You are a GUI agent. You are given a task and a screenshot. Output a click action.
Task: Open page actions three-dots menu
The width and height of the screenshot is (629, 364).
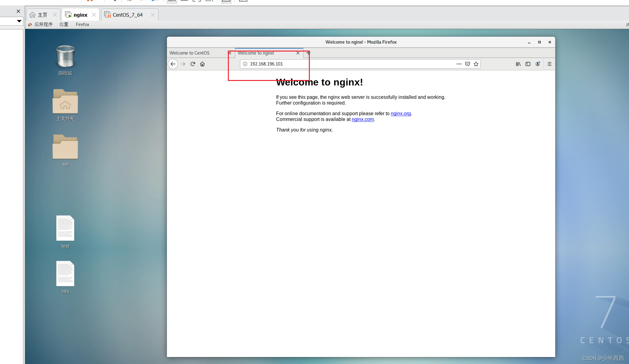459,64
